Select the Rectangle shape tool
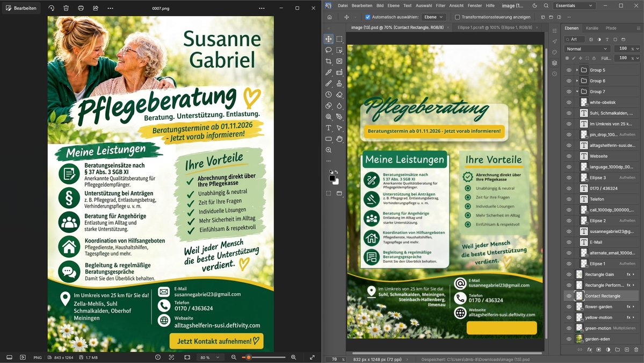Image resolution: width=644 pixels, height=363 pixels. (x=329, y=139)
